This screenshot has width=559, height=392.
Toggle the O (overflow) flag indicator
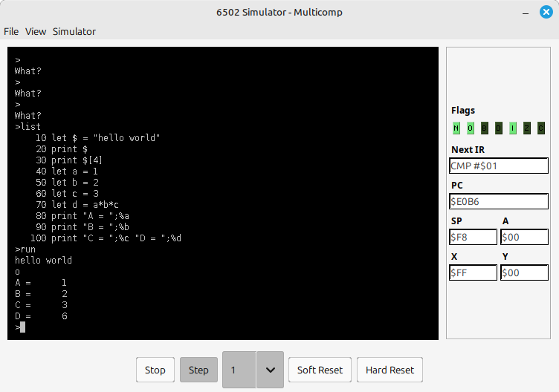471,128
